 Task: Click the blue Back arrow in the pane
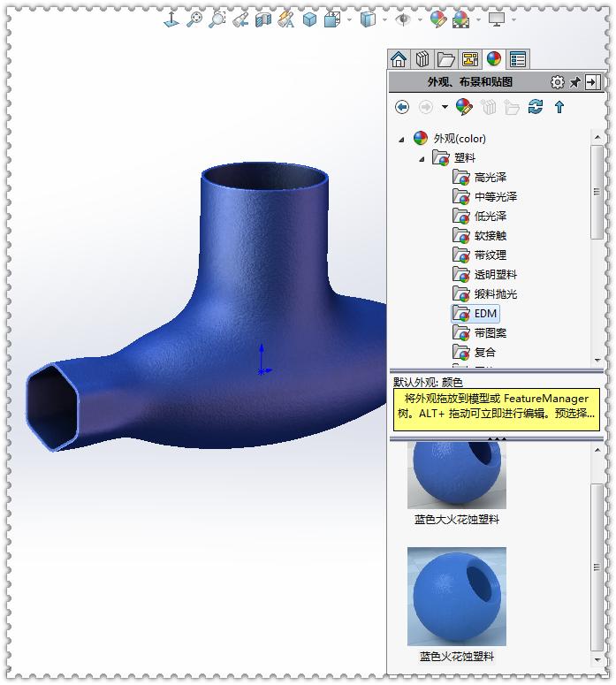[x=402, y=107]
